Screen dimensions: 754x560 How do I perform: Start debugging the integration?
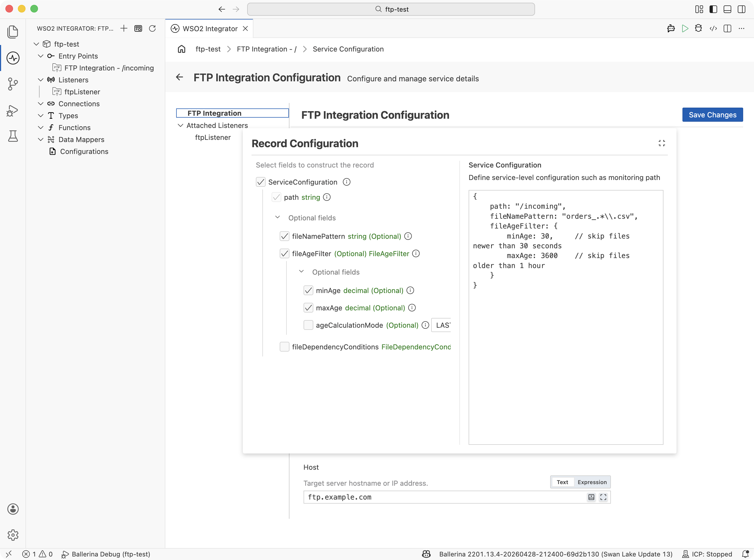pyautogui.click(x=698, y=28)
